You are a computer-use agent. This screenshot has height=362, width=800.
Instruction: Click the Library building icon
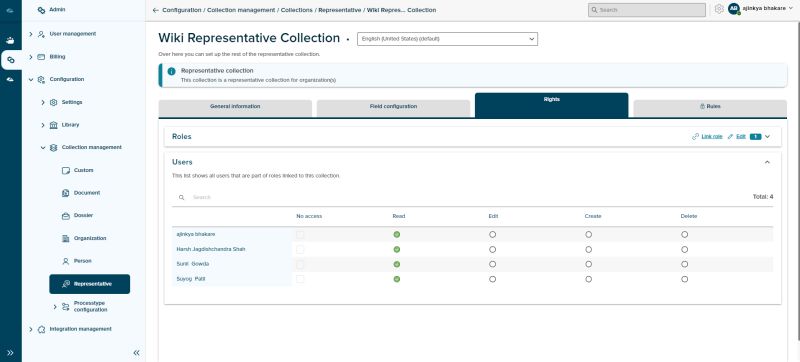coord(54,125)
